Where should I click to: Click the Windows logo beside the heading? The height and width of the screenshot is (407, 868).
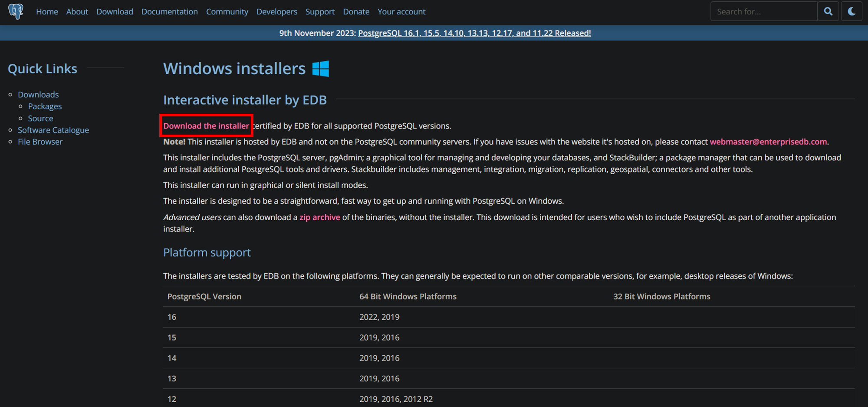[x=321, y=69]
